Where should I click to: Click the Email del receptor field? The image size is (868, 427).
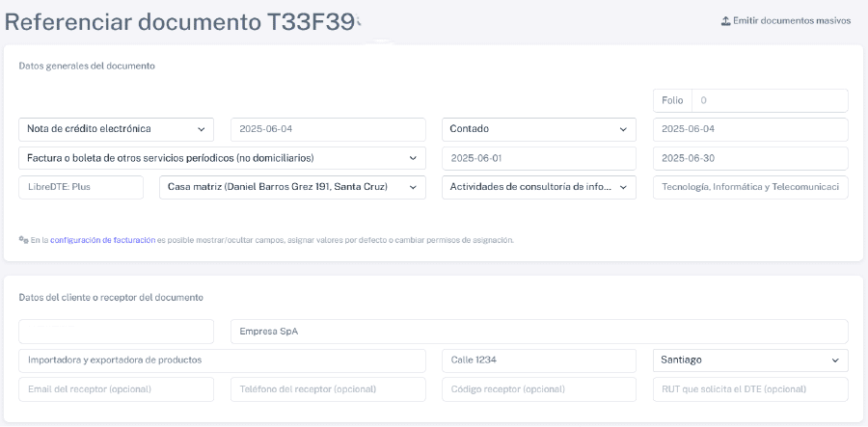pyautogui.click(x=116, y=389)
